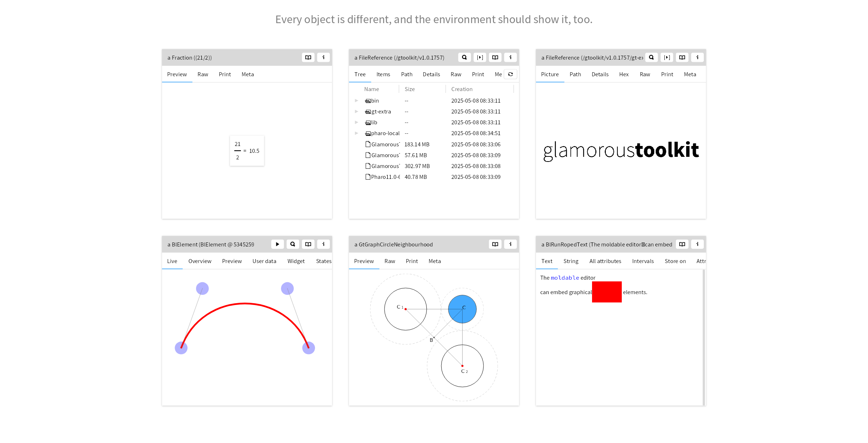This screenshot has width=868, height=443.
Task: Click the blue 'moldable' word in text
Action: point(565,278)
